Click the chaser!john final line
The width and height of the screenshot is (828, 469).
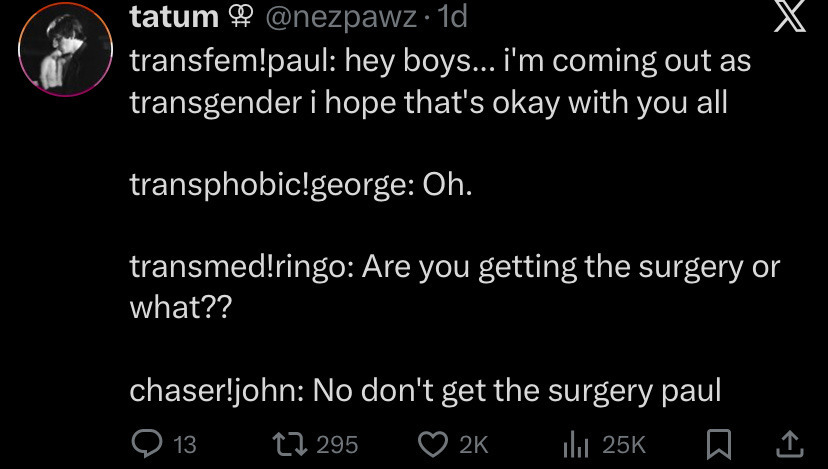tap(425, 391)
